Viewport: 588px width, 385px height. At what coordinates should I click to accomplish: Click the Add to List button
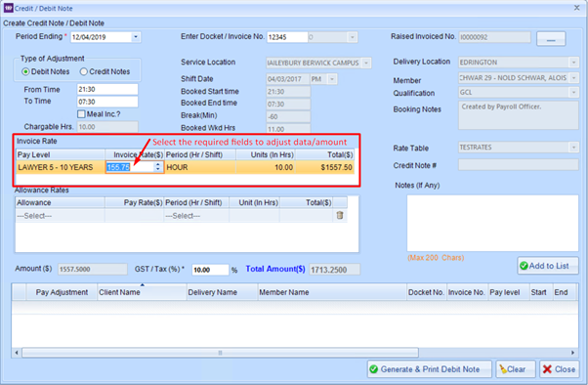(548, 266)
